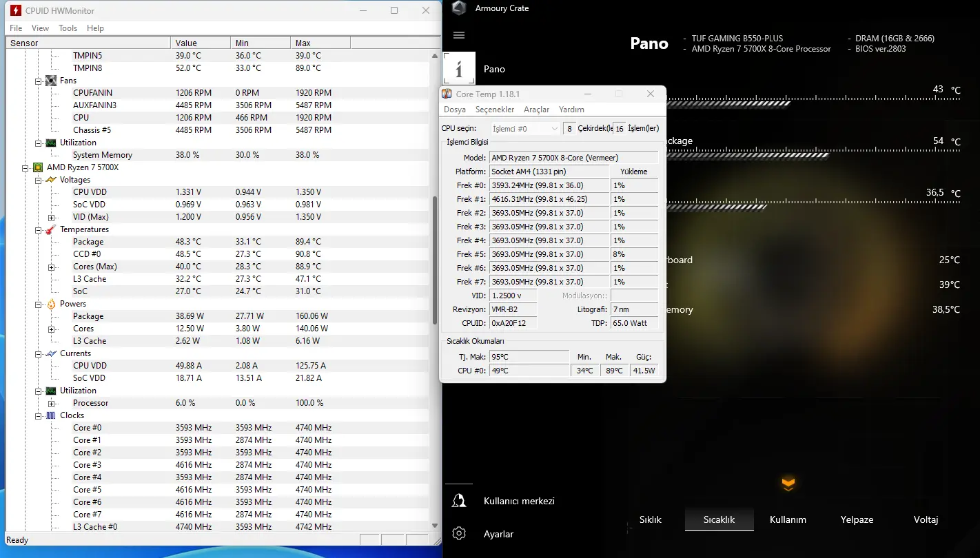
Task: Click the Min column header
Action: click(261, 43)
